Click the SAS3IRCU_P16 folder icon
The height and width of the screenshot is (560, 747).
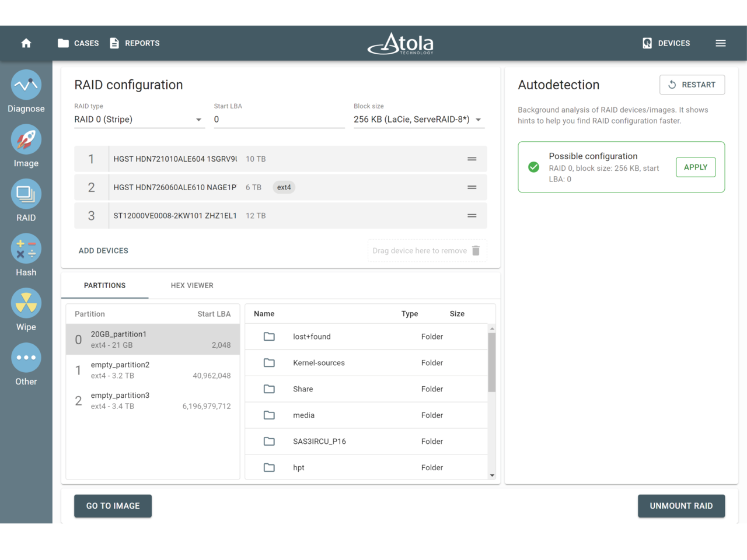[x=269, y=442]
